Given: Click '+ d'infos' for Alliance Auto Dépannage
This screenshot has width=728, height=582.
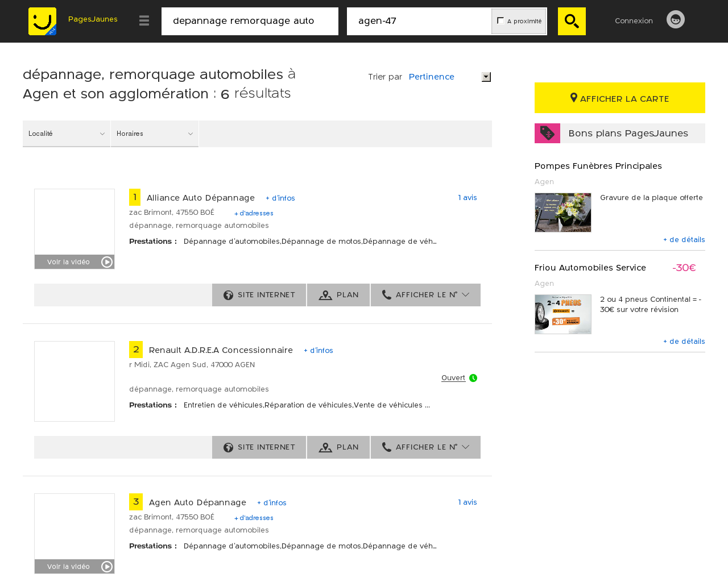Looking at the screenshot, I should coord(280,198).
